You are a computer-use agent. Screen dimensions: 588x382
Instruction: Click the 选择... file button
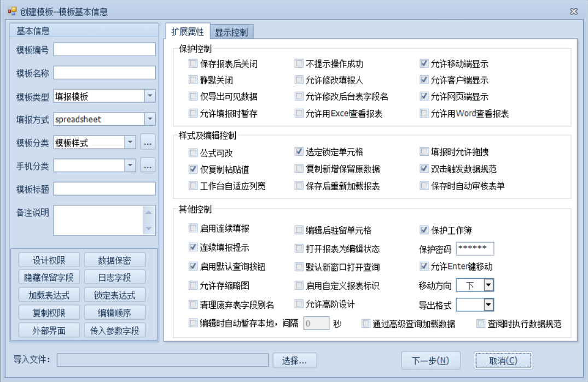pos(299,360)
